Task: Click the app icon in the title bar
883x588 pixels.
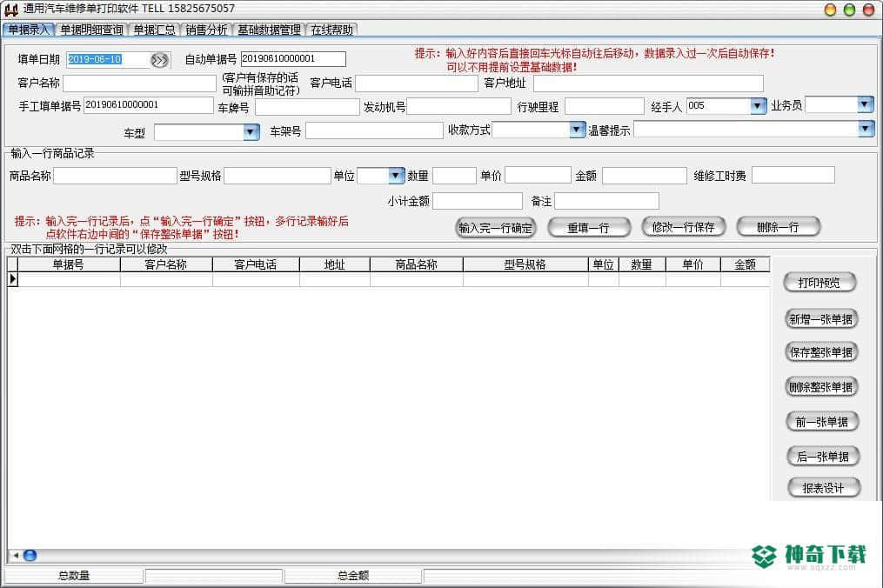Action: pos(10,9)
